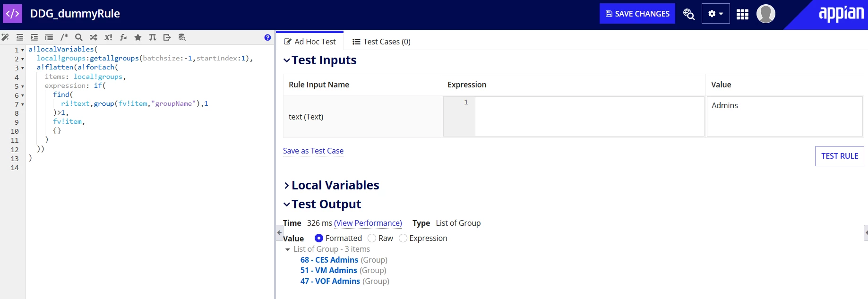Click the star icon in editor toolbar
Screen dimensions: 868x299
coord(138,37)
